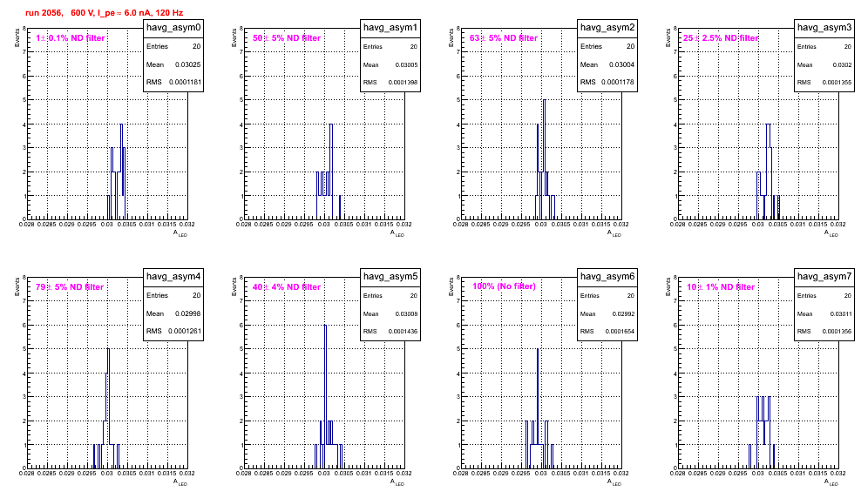868x498 pixels.
Task: Click the Entries row in havg_asym2 box
Action: (x=607, y=46)
